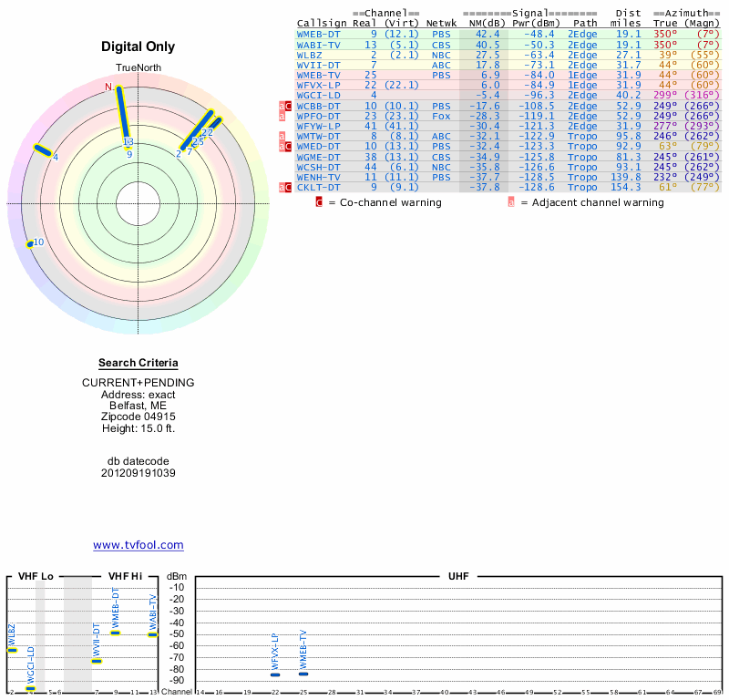Click the WLBZ callsign entry
This screenshot has width=729, height=700.
pos(309,55)
